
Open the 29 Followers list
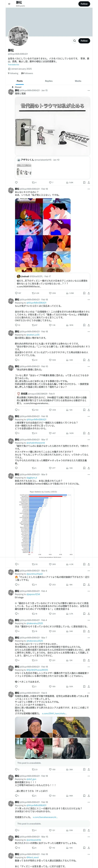[27, 73]
